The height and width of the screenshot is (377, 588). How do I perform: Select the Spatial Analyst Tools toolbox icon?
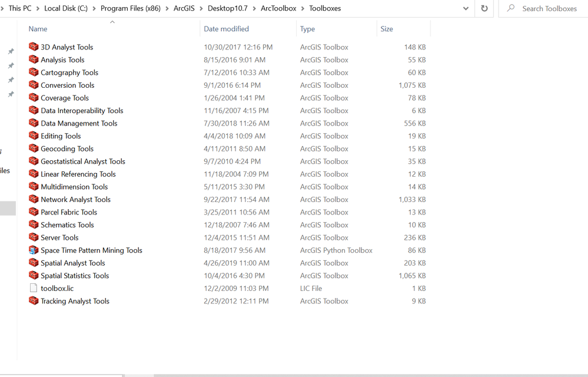(x=34, y=263)
